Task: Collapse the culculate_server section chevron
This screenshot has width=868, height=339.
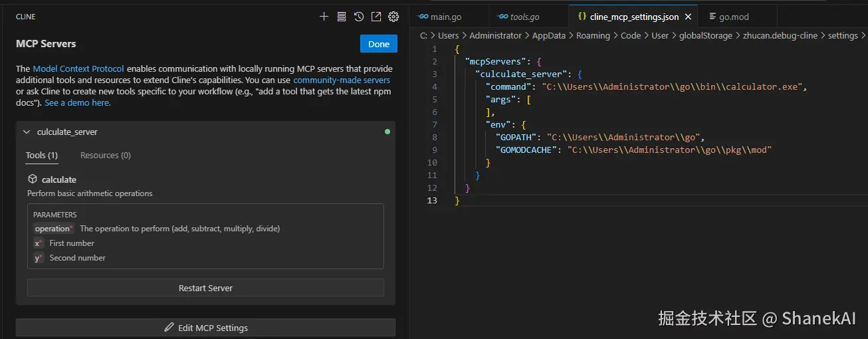Action: coord(27,132)
